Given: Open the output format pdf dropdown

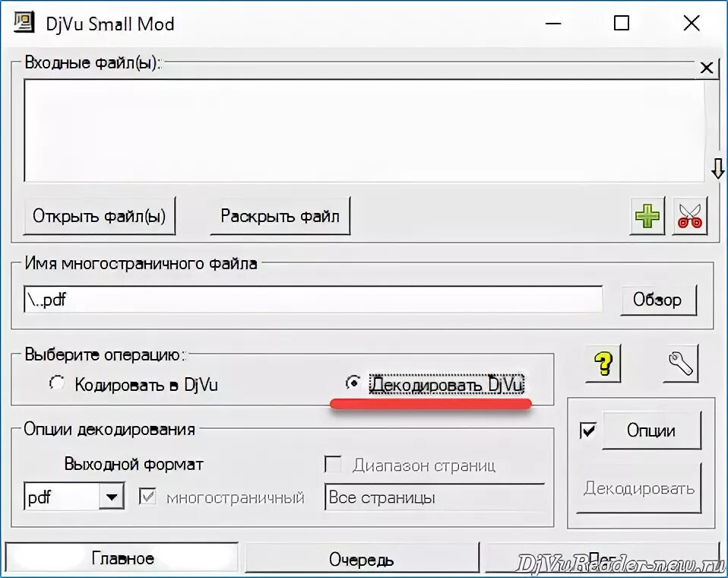Looking at the screenshot, I should click(112, 497).
